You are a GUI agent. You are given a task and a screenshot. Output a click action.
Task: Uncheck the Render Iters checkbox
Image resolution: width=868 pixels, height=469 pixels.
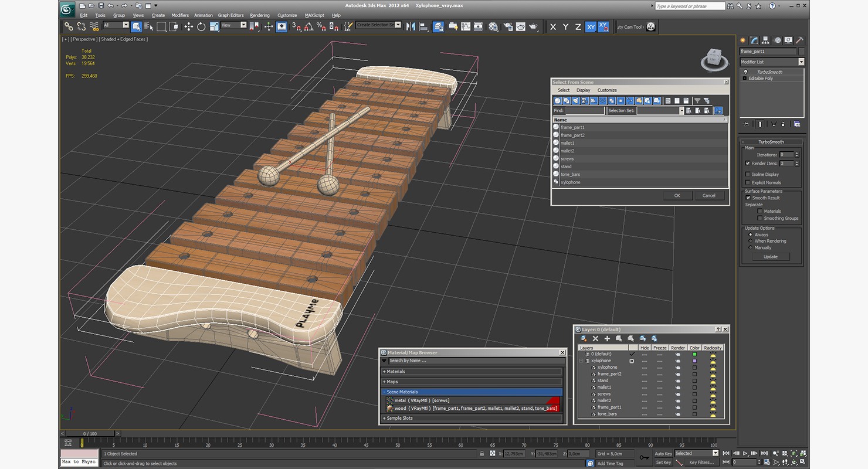pos(747,163)
